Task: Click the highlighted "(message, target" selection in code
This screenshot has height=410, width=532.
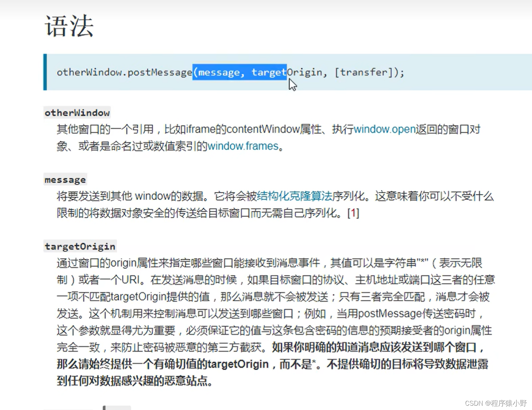Action: 239,72
